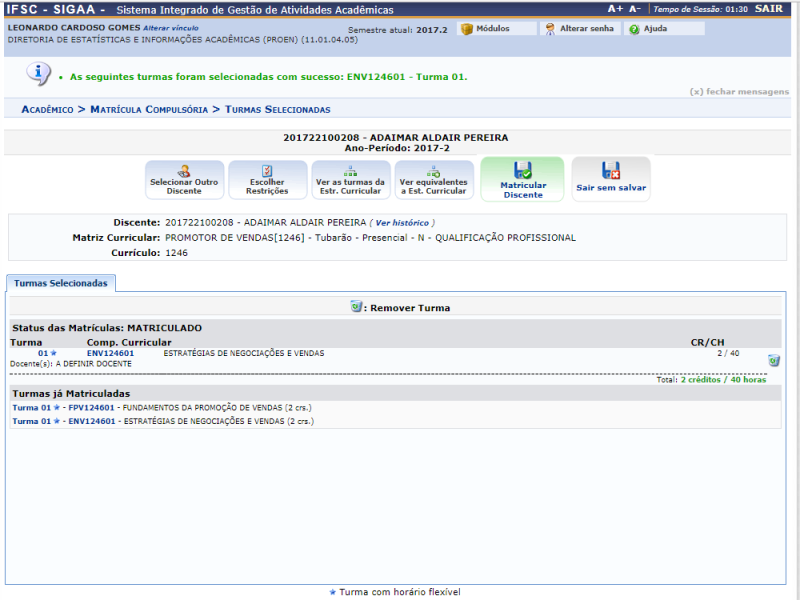
Task: Select the Turmas Selecionadas tab
Action: (x=60, y=284)
